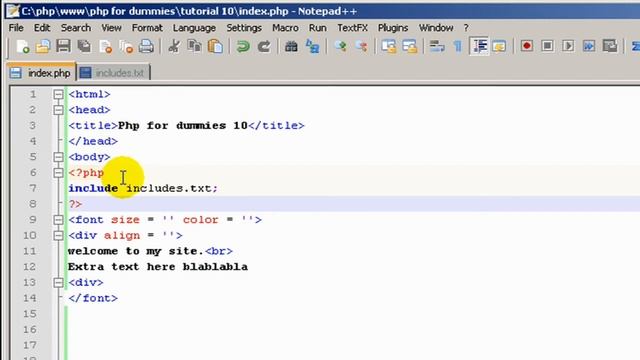Screen dimensions: 640x360
Task: Click the closing </font> tag
Action: pyautogui.click(x=93, y=298)
